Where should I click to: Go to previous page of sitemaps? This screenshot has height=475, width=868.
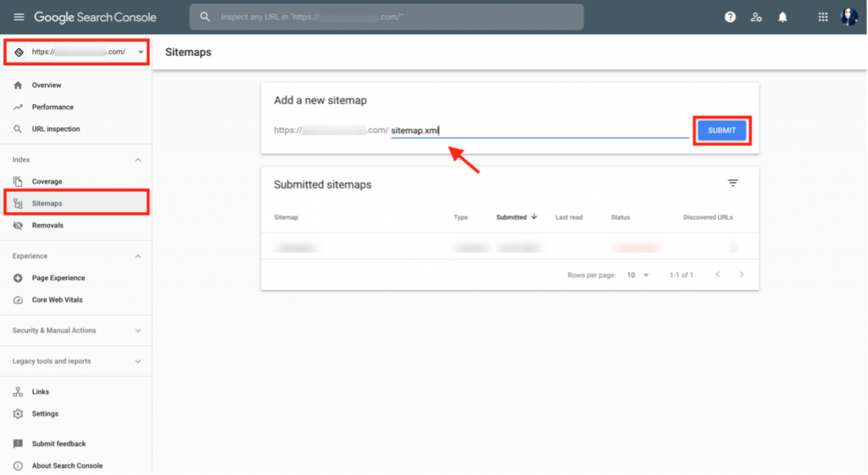click(717, 275)
